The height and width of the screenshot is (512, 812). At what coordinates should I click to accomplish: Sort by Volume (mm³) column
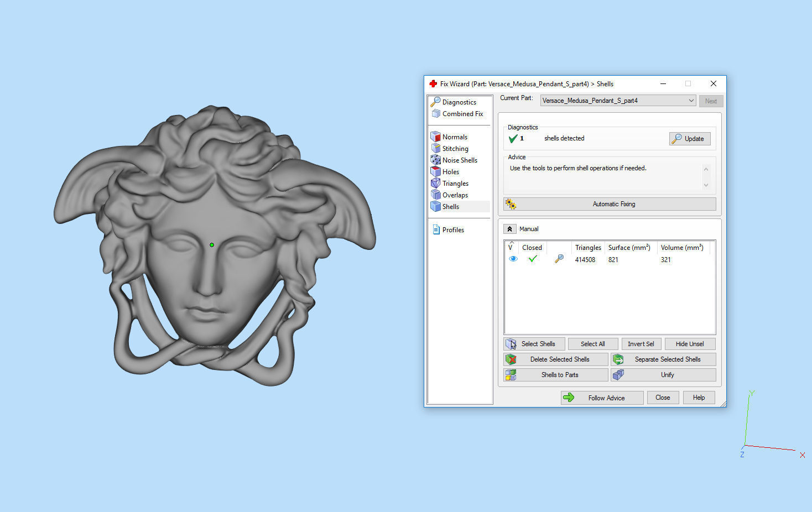click(x=682, y=248)
